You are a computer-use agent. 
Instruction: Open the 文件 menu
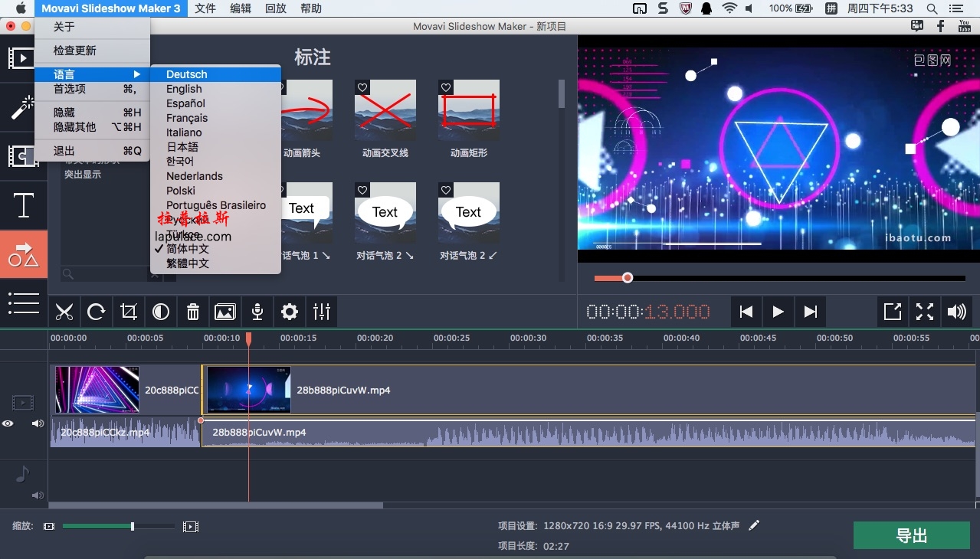205,8
